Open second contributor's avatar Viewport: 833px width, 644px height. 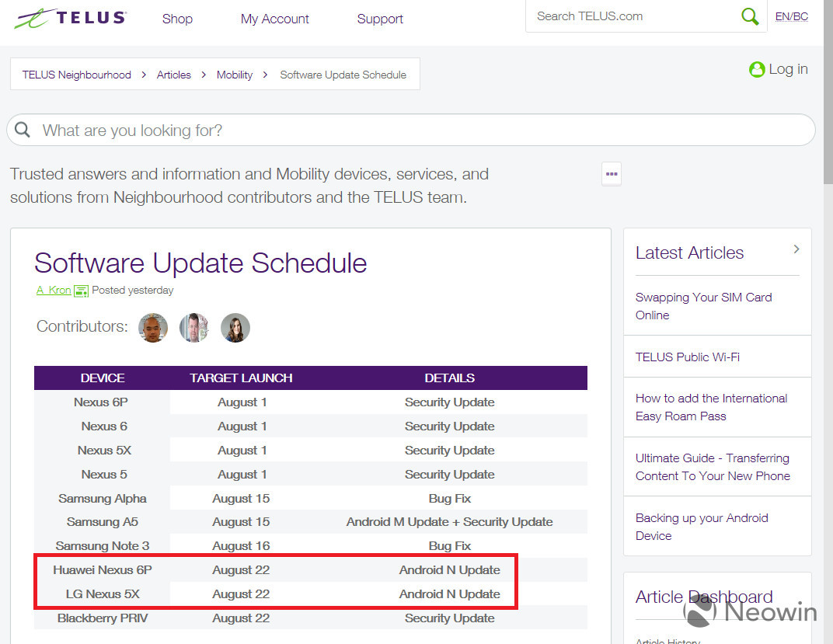pyautogui.click(x=194, y=328)
